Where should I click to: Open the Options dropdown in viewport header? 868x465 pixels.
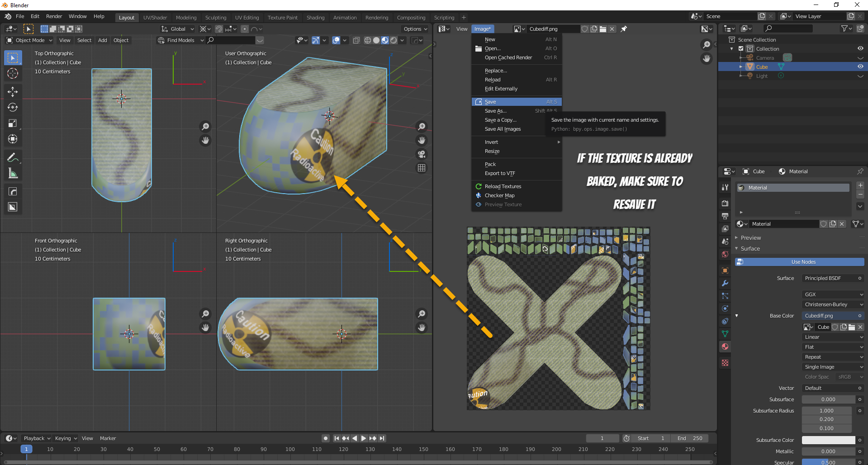click(415, 29)
